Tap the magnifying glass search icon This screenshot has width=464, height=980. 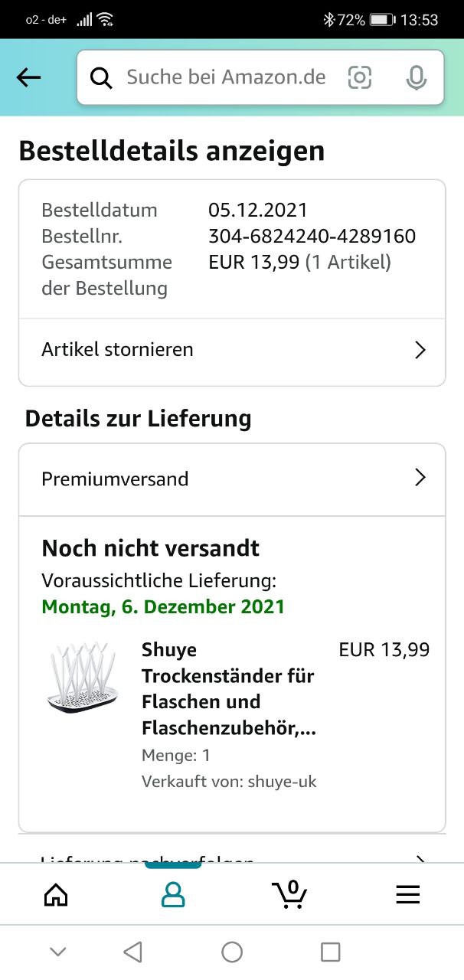point(101,77)
